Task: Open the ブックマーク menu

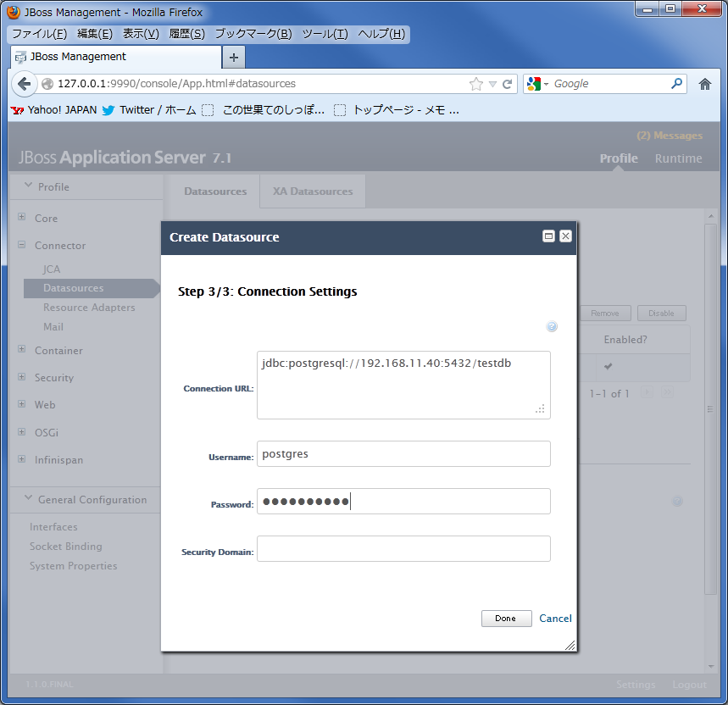Action: pyautogui.click(x=253, y=34)
